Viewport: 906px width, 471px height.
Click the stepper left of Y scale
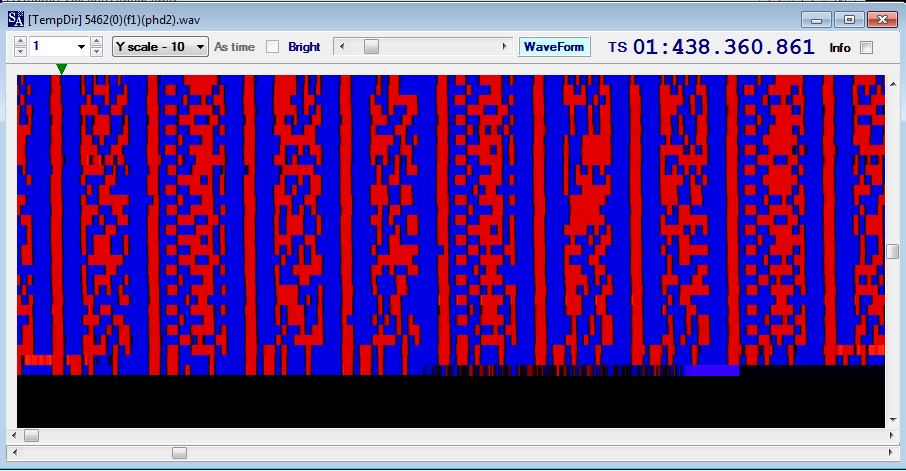point(97,47)
